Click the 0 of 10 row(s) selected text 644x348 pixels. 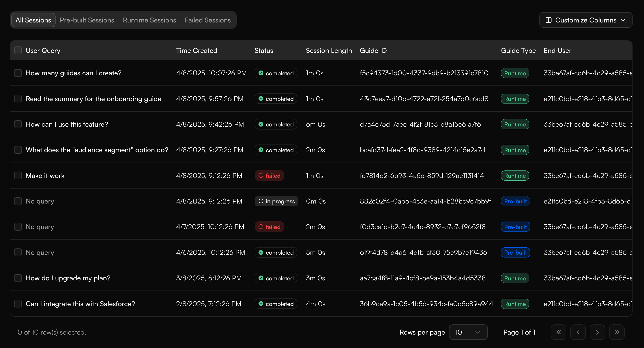[x=52, y=332]
